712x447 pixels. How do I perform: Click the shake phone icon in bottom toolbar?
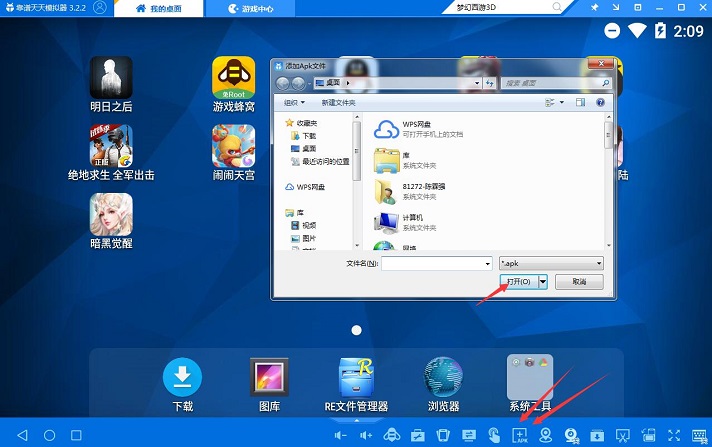443,435
